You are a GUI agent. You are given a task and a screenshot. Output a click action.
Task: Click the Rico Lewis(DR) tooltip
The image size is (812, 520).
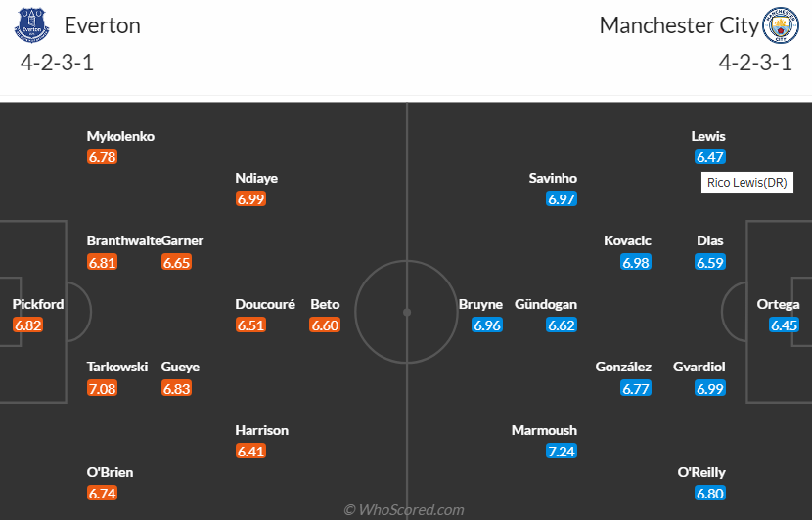(x=748, y=183)
